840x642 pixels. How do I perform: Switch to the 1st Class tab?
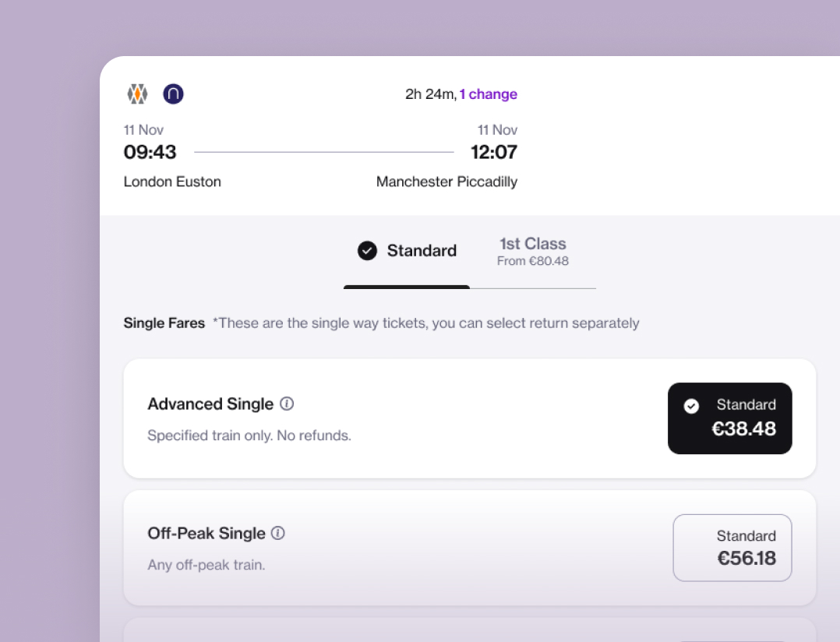(532, 249)
